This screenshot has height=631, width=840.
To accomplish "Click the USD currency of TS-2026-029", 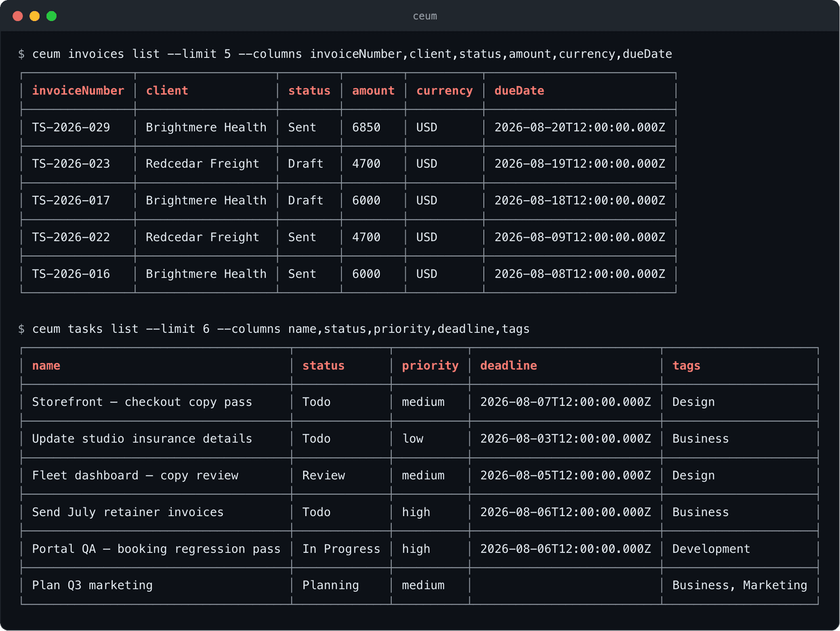I will 427,127.
